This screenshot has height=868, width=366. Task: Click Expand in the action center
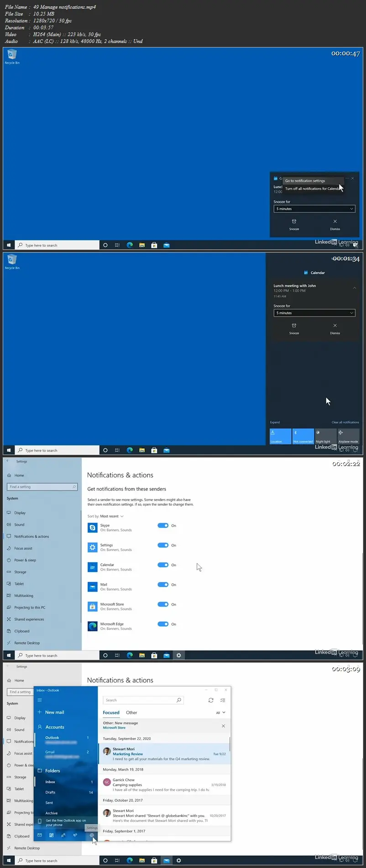[275, 422]
